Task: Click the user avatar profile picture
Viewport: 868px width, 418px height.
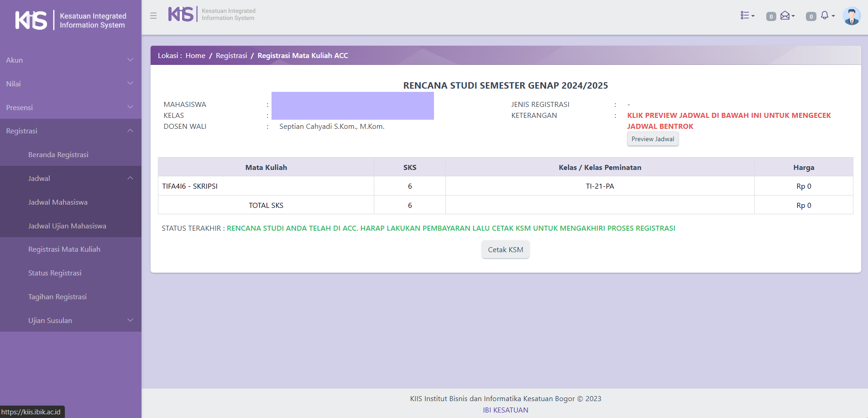Action: (851, 16)
